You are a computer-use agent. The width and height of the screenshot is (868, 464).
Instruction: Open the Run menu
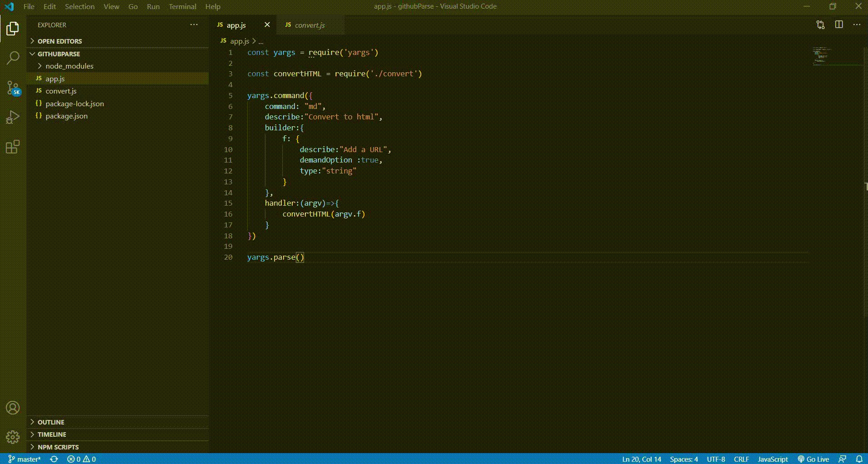point(153,6)
